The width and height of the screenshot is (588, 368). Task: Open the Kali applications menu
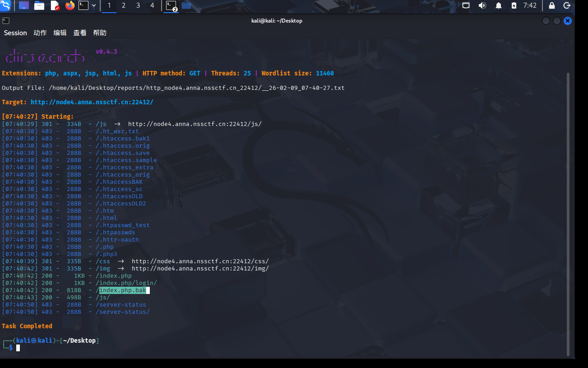[6, 5]
